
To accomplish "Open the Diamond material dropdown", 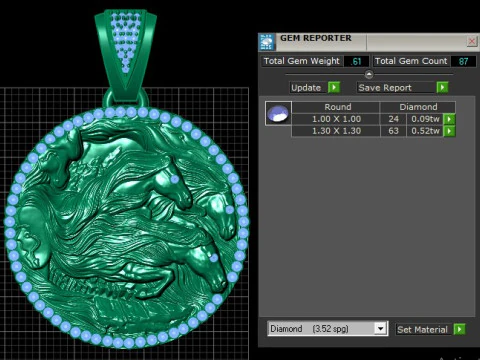I will [x=327, y=329].
